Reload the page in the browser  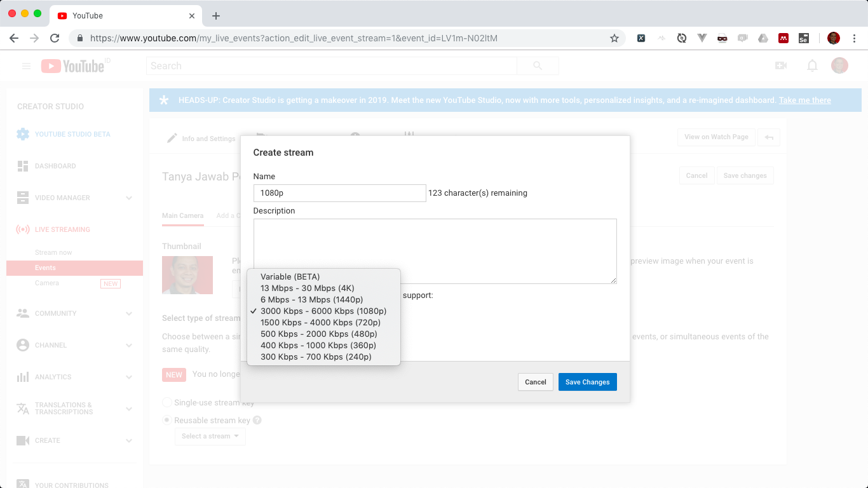coord(55,38)
